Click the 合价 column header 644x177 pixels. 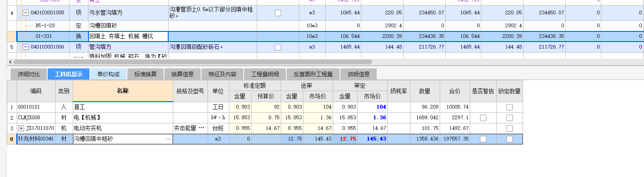[x=455, y=91]
